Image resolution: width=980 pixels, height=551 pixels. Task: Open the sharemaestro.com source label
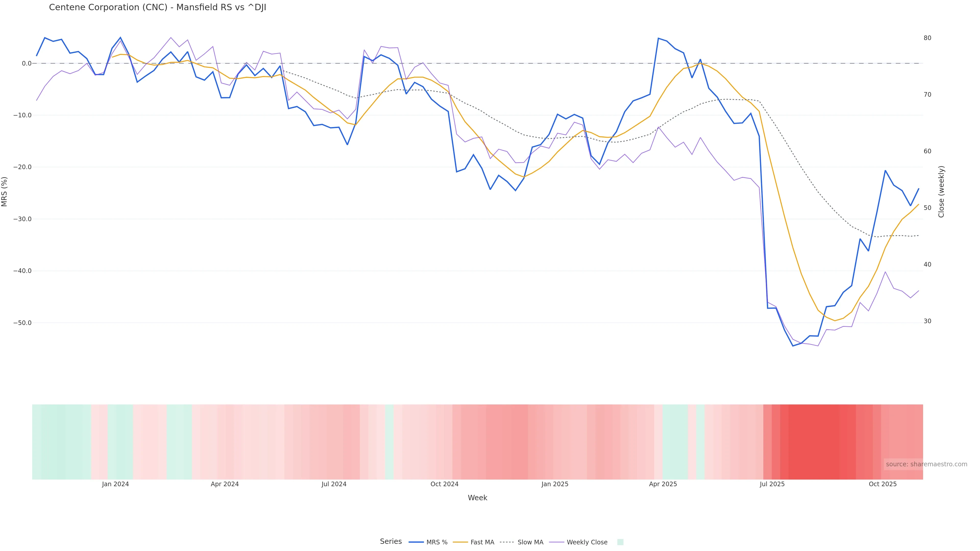tap(926, 464)
